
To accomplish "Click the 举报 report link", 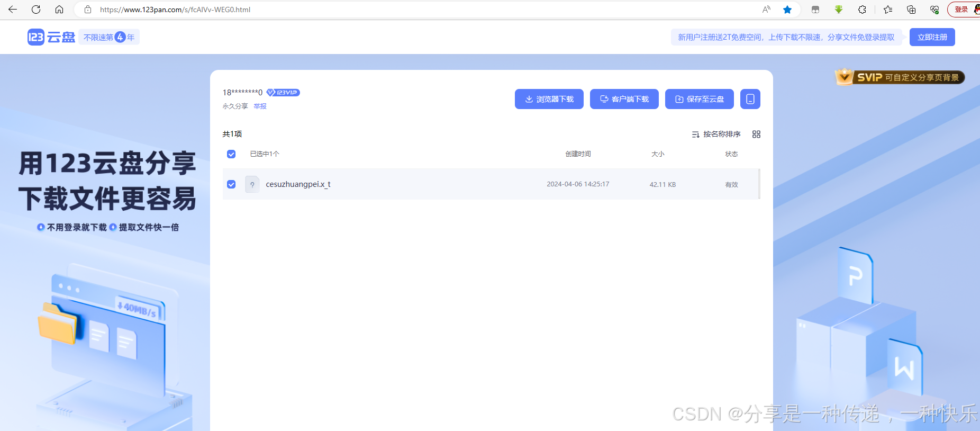I will (x=260, y=106).
